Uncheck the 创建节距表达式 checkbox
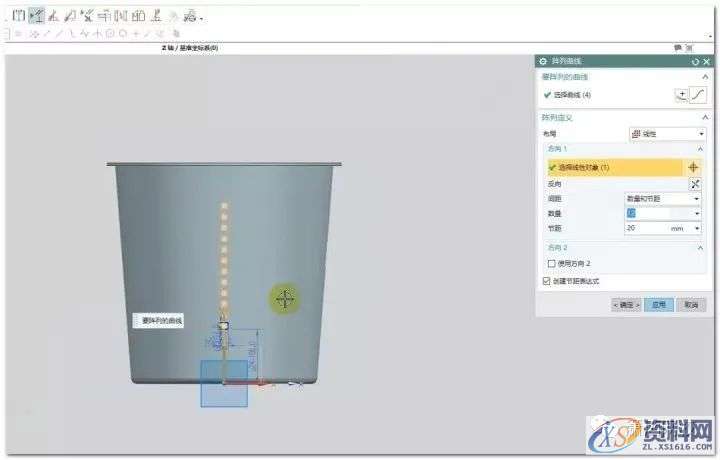 (546, 281)
